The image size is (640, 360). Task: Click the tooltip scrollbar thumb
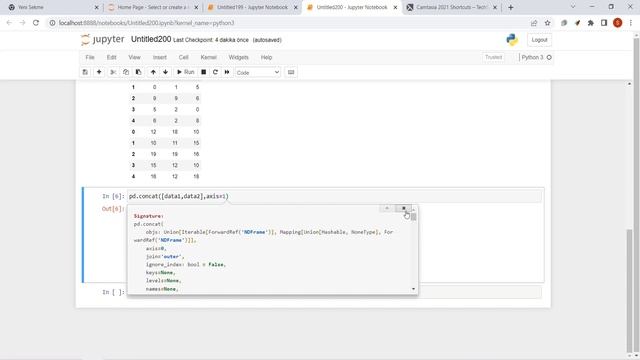[413, 217]
